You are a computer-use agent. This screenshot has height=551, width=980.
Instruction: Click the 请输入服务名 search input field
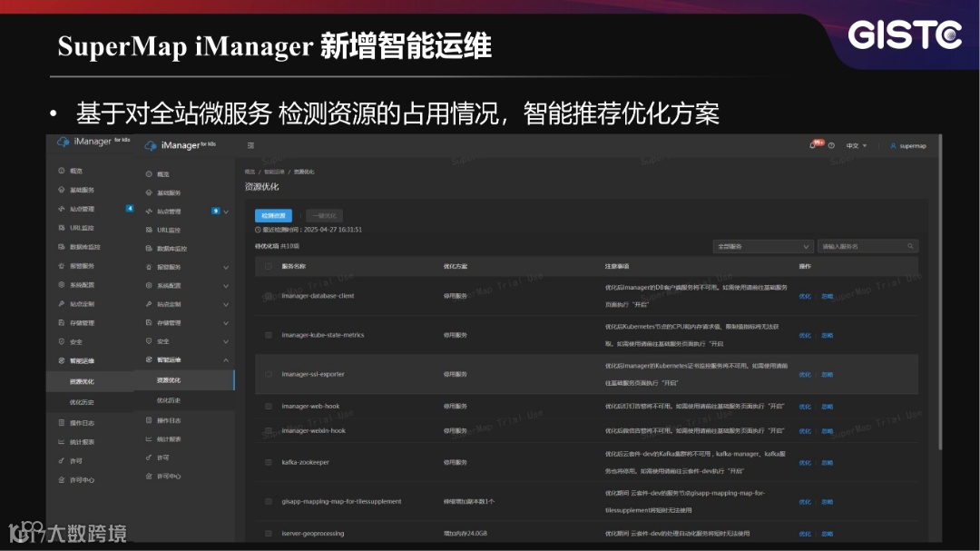867,246
